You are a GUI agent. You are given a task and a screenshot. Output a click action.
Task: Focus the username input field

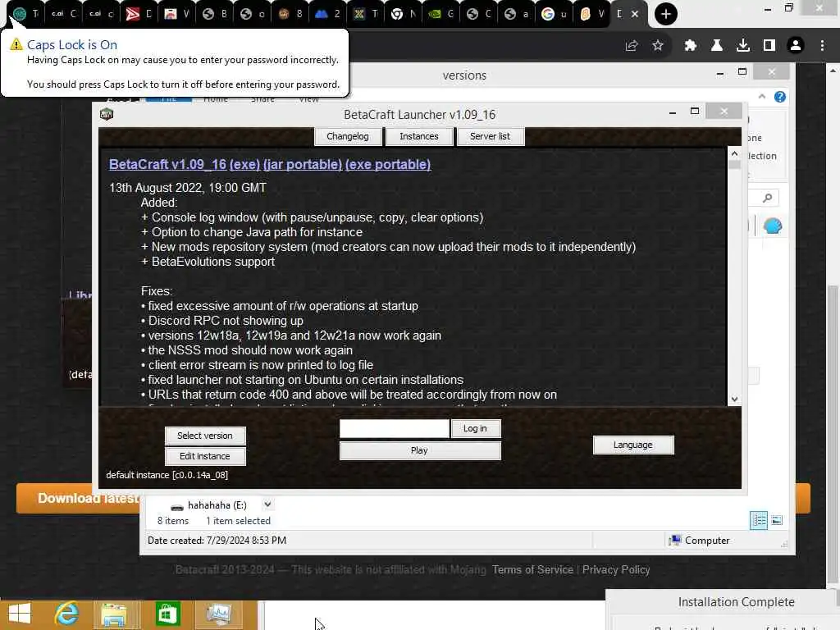coord(395,428)
